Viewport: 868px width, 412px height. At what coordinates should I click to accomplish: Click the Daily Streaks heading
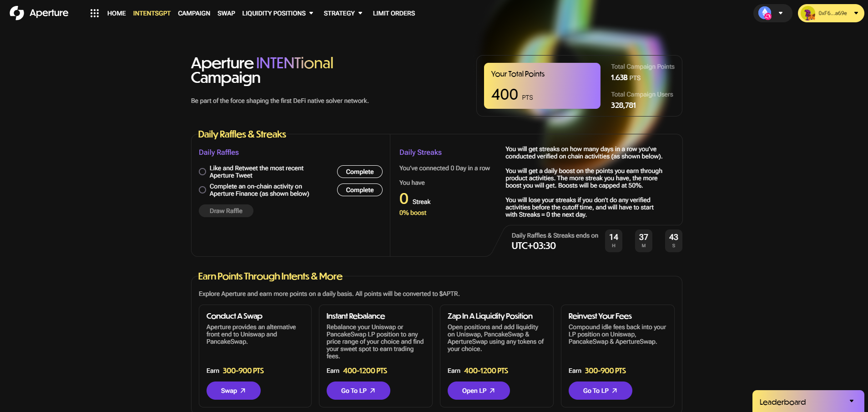pyautogui.click(x=420, y=152)
